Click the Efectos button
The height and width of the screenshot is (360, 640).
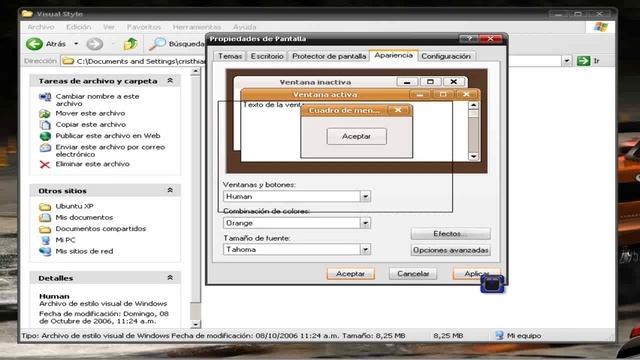coord(450,233)
